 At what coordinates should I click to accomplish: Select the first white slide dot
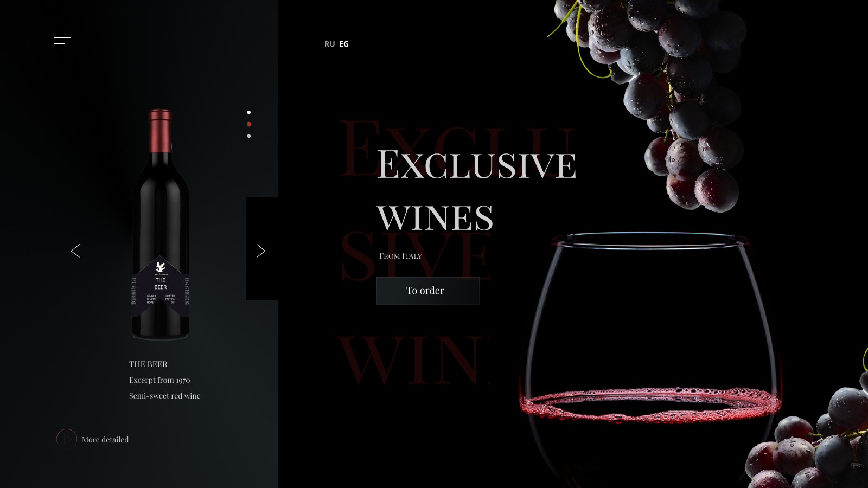[249, 112]
